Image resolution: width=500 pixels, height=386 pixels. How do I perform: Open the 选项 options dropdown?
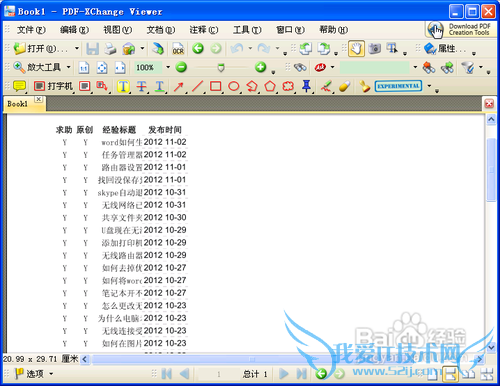51,374
